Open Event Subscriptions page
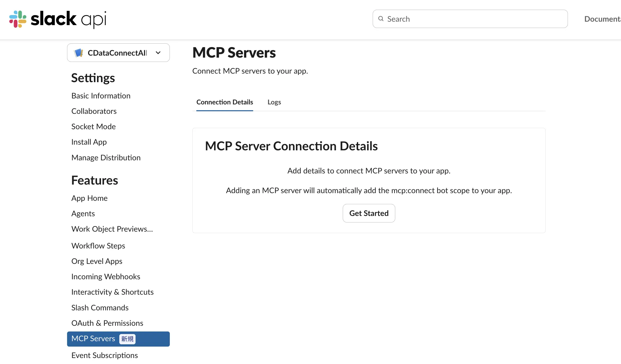Screen dimensions: 621x364 click(104, 355)
